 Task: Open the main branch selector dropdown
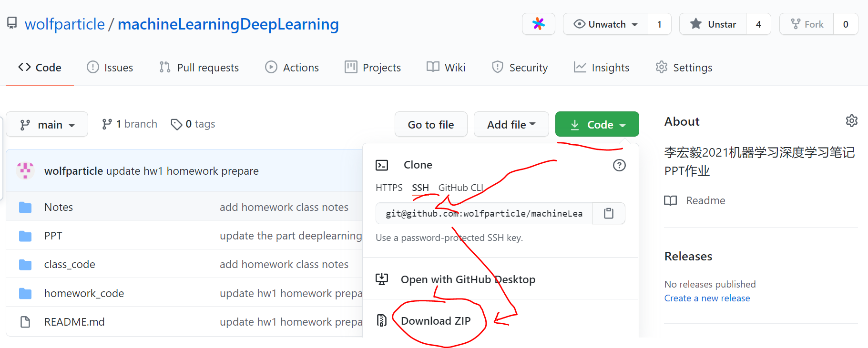(x=47, y=124)
